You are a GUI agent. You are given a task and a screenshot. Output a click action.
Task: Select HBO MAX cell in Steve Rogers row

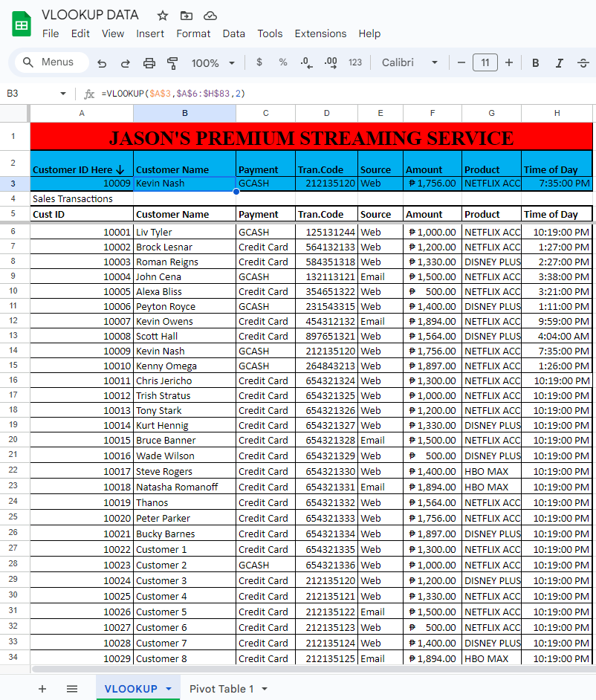click(491, 471)
